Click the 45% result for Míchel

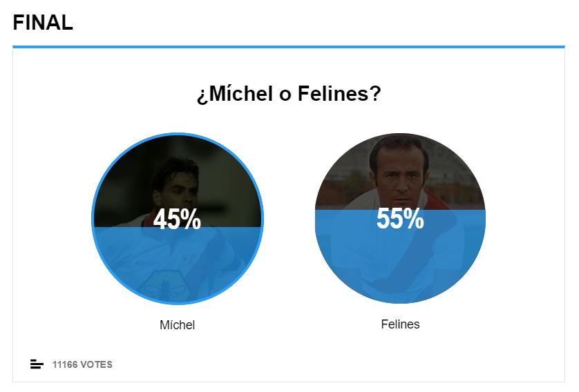(177, 219)
